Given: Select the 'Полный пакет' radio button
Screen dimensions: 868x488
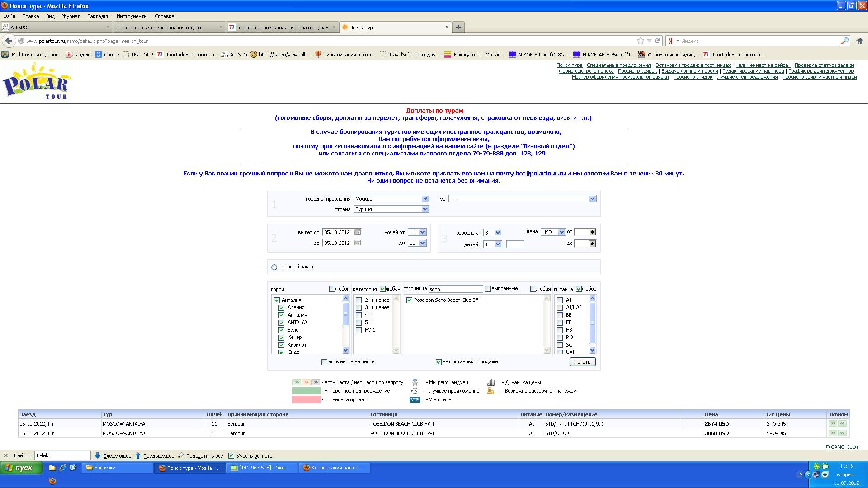Looking at the screenshot, I should pos(274,267).
